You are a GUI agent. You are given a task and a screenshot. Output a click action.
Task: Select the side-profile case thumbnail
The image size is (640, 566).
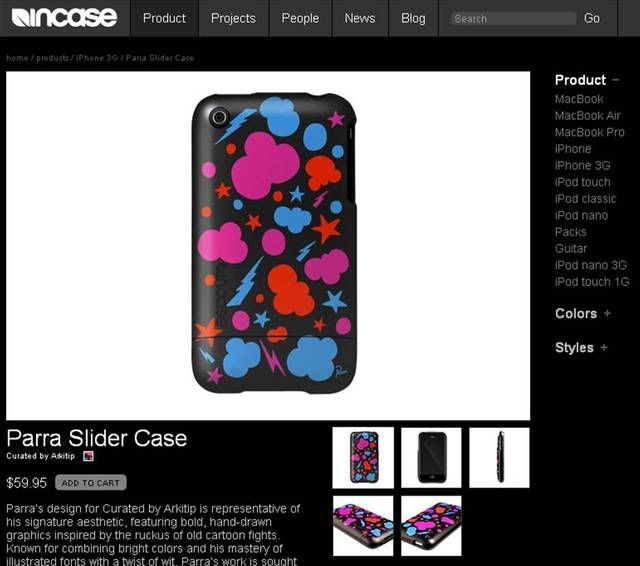(x=500, y=457)
